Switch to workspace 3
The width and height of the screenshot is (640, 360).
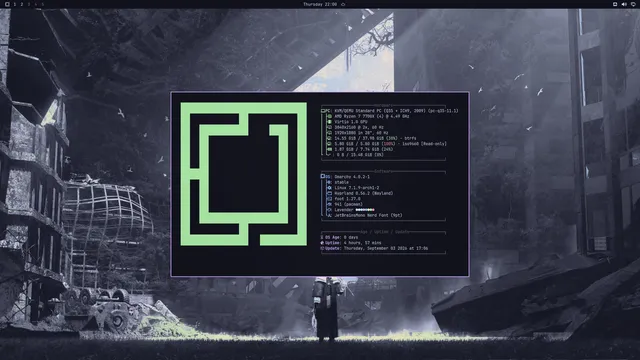point(29,4)
